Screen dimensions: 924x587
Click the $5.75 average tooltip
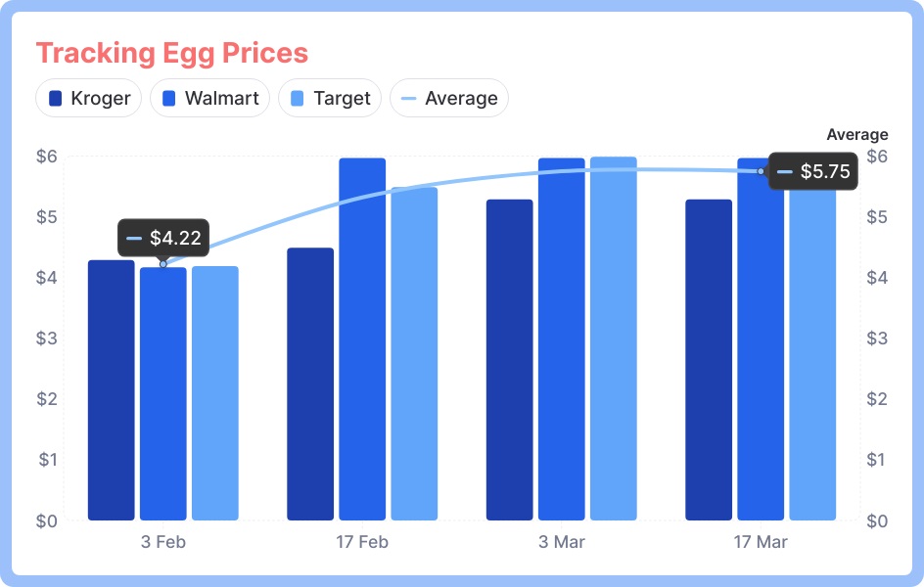(813, 171)
